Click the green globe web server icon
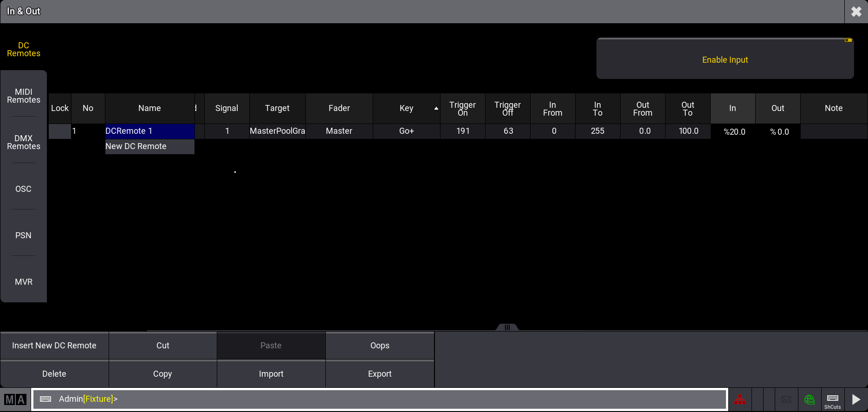This screenshot has height=412, width=868. 810,399
